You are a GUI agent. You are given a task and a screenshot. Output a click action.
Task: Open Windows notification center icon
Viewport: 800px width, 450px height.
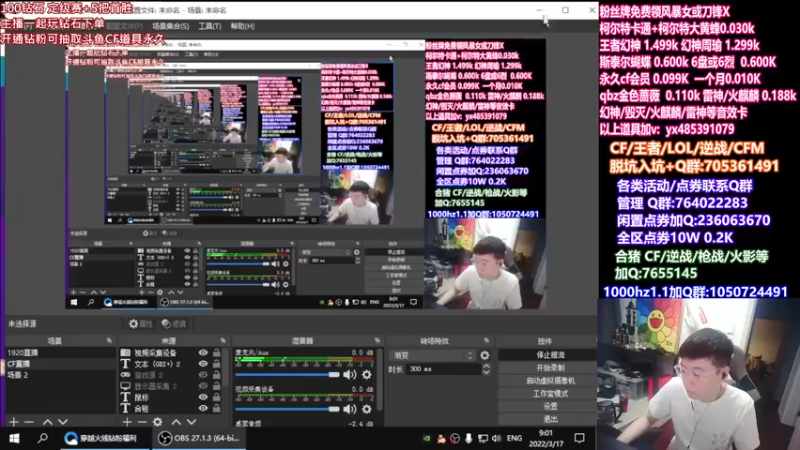580,438
